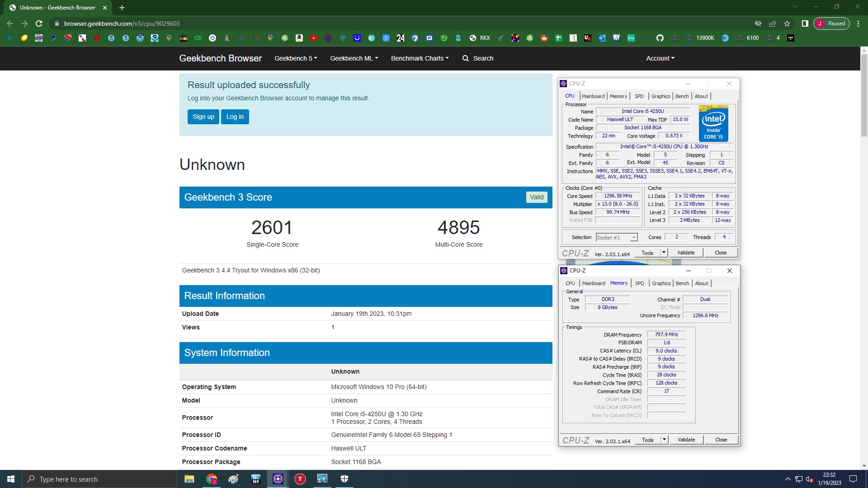Click the Log in button

pos(235,117)
